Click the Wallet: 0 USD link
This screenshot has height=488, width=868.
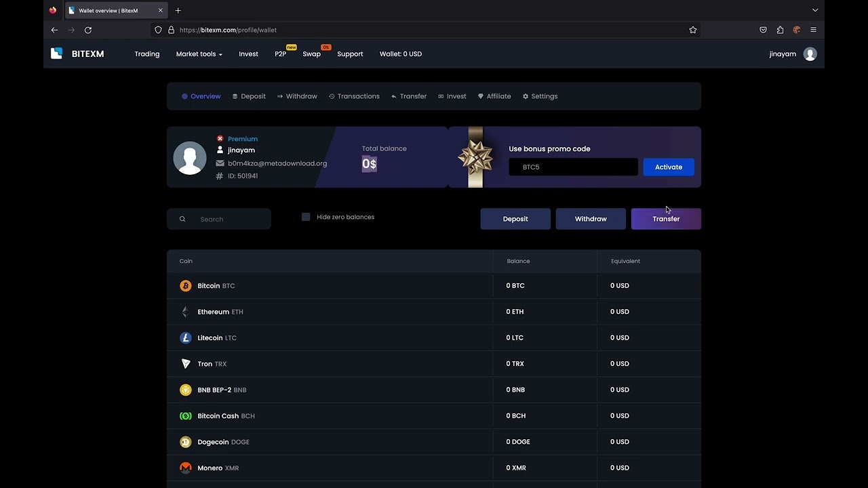[x=401, y=54]
